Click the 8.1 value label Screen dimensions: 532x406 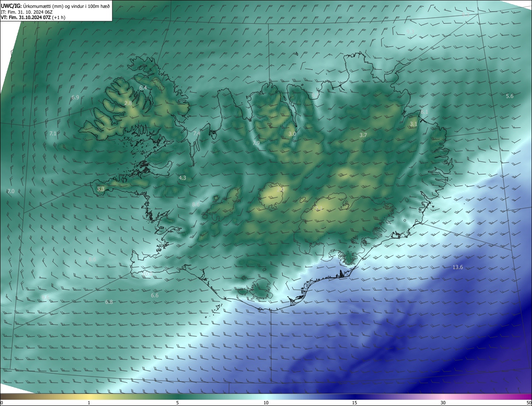pos(424,112)
